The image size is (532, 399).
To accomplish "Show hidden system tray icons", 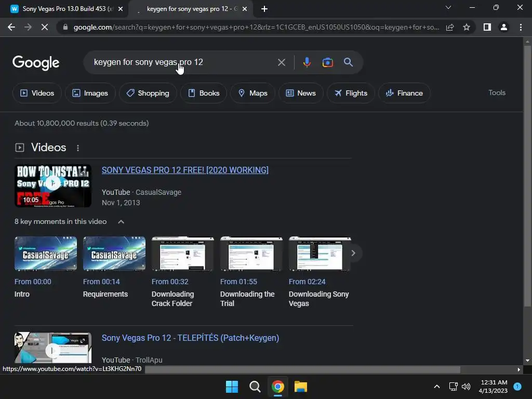I will 437,387.
